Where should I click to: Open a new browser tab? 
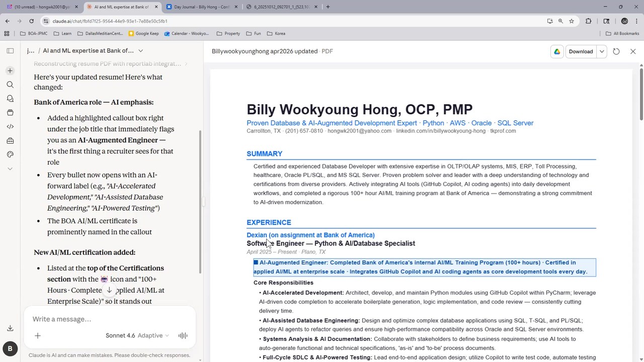(x=328, y=7)
